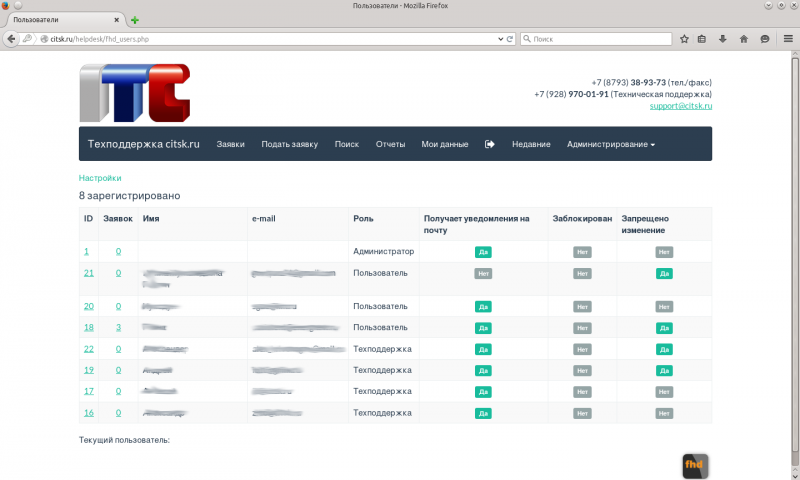The image size is (800, 480).
Task: Open the 3 requests link for user 18
Action: click(x=118, y=327)
